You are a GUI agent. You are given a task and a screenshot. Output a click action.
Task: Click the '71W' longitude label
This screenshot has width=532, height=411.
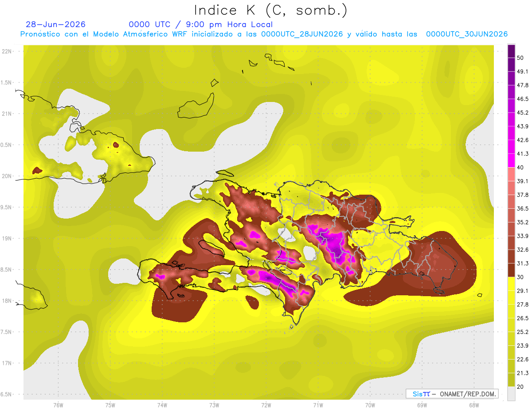(x=318, y=405)
